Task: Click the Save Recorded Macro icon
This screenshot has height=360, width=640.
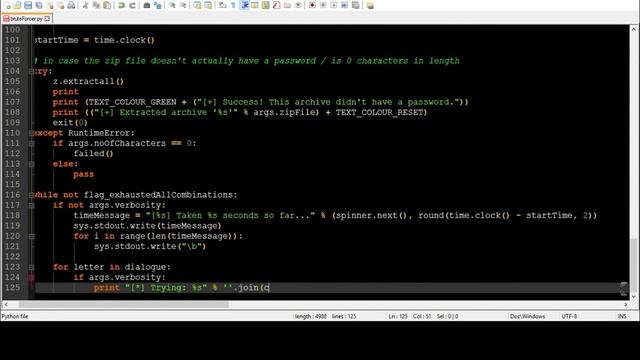Action: click(x=356, y=5)
